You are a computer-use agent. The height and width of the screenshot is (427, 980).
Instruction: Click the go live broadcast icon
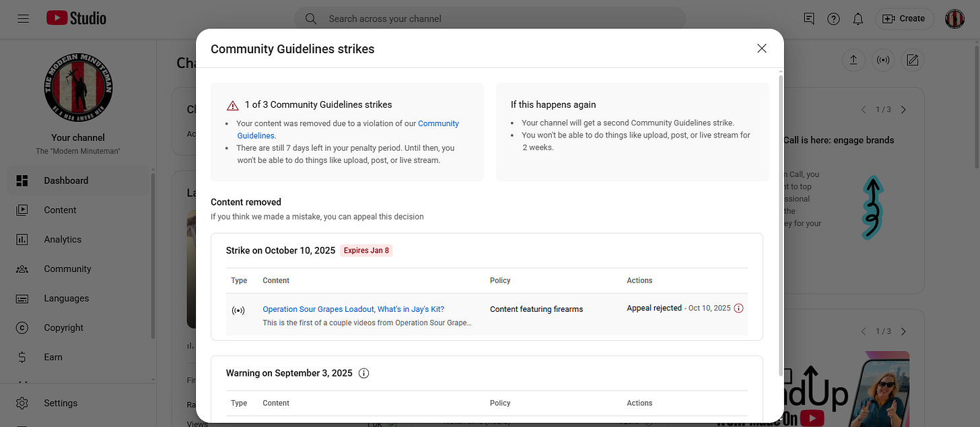(x=883, y=60)
